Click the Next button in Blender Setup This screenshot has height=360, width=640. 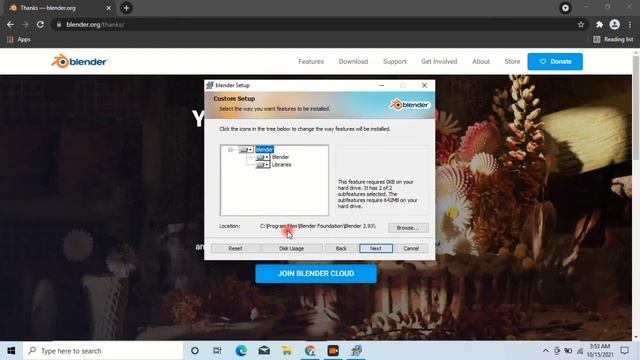[x=376, y=248]
